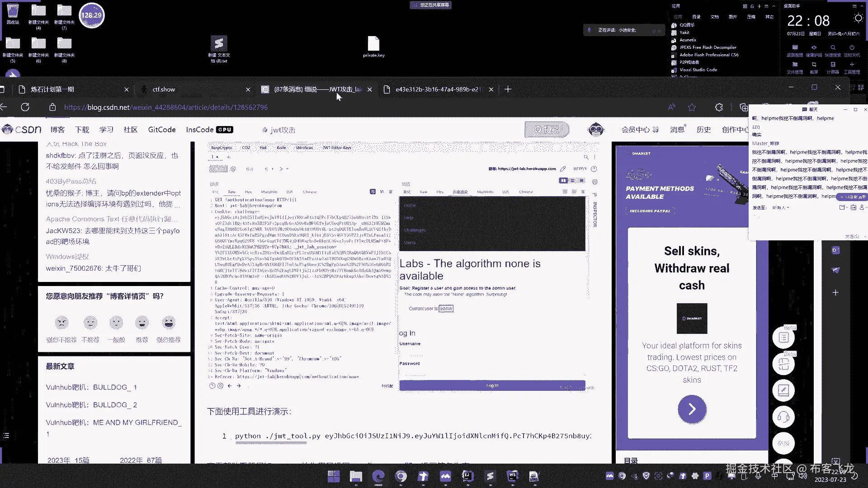This screenshot has height=488, width=868.
Task: Click the blue arrow button in advertisement
Action: (x=692, y=409)
